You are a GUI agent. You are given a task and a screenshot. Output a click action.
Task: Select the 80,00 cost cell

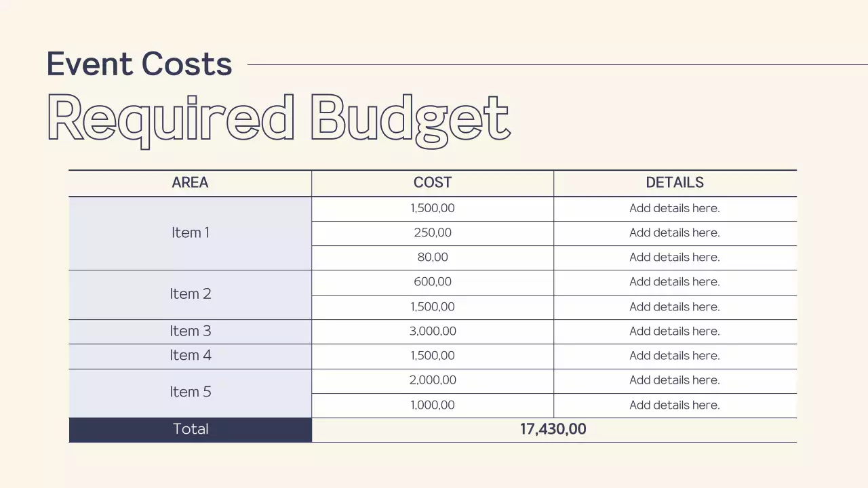[433, 257]
